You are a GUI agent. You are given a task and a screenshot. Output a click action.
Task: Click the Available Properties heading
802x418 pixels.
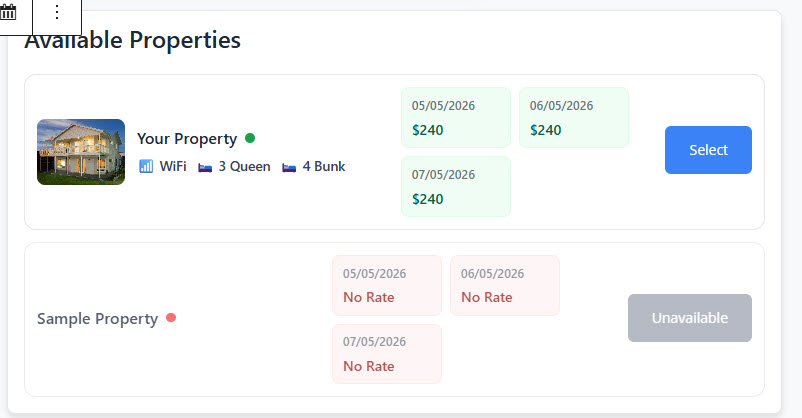click(x=132, y=41)
